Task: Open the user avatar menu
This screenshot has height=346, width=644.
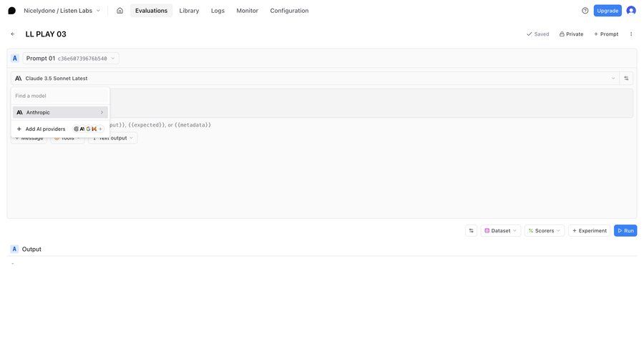Action: (631, 11)
